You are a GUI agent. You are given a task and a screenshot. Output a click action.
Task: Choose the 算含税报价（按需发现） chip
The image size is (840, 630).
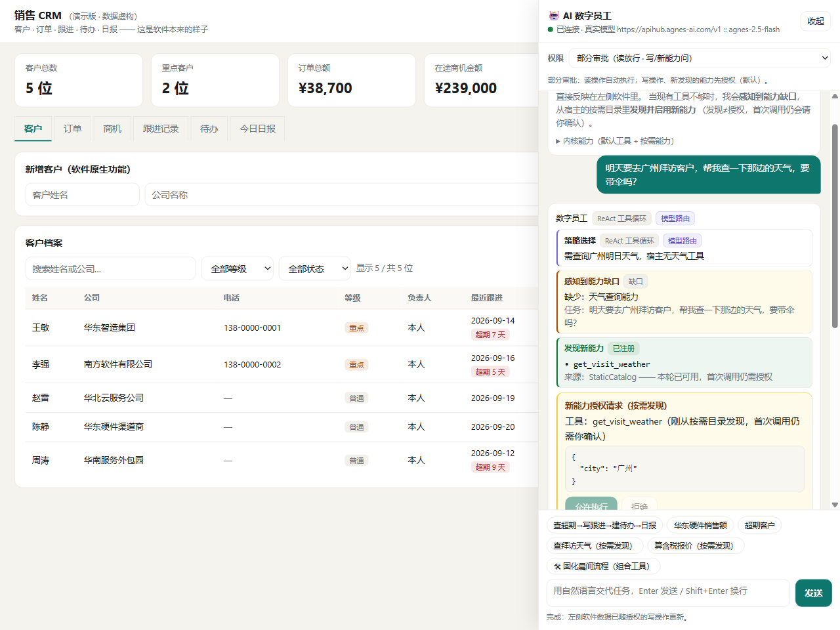pos(696,545)
